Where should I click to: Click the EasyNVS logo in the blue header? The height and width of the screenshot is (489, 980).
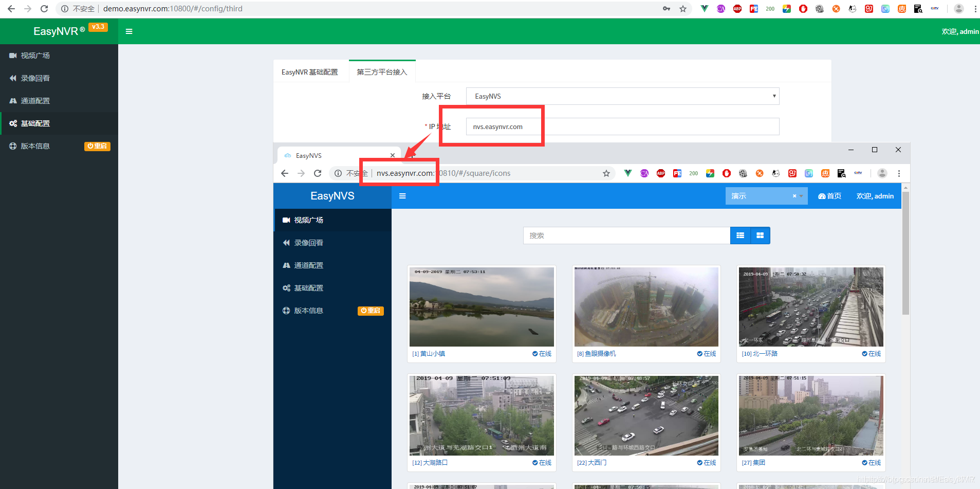pyautogui.click(x=332, y=196)
